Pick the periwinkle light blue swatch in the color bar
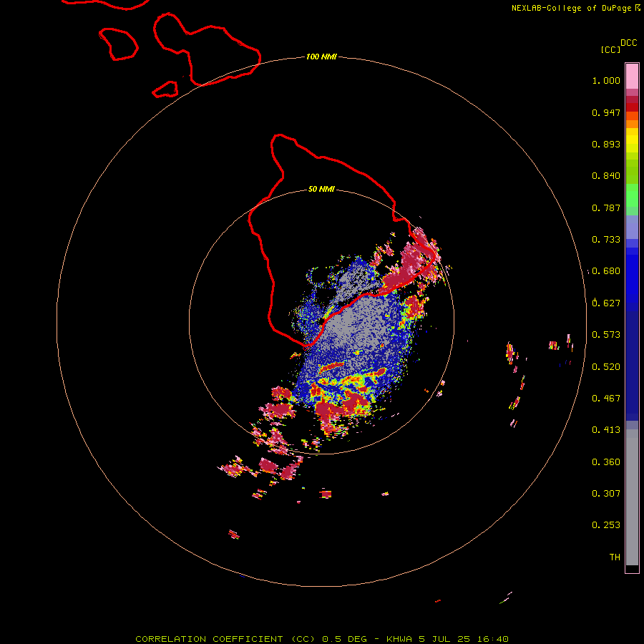This screenshot has width=644, height=644. [632, 228]
